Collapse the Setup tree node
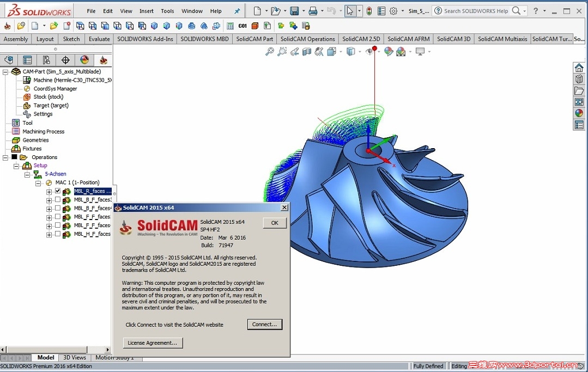 [16, 166]
